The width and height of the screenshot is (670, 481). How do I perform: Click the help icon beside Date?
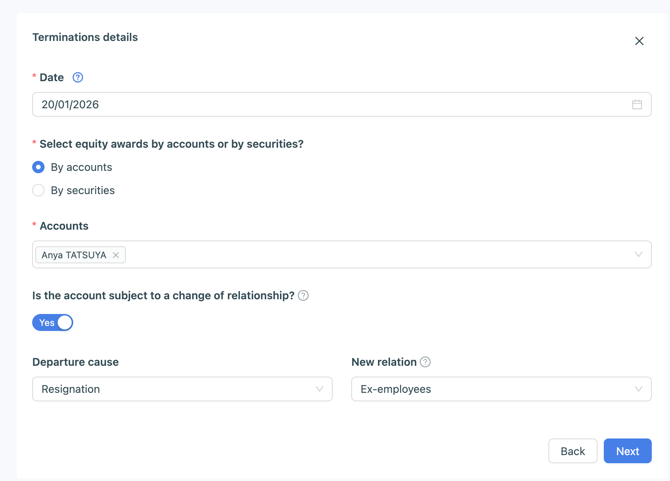click(x=78, y=77)
